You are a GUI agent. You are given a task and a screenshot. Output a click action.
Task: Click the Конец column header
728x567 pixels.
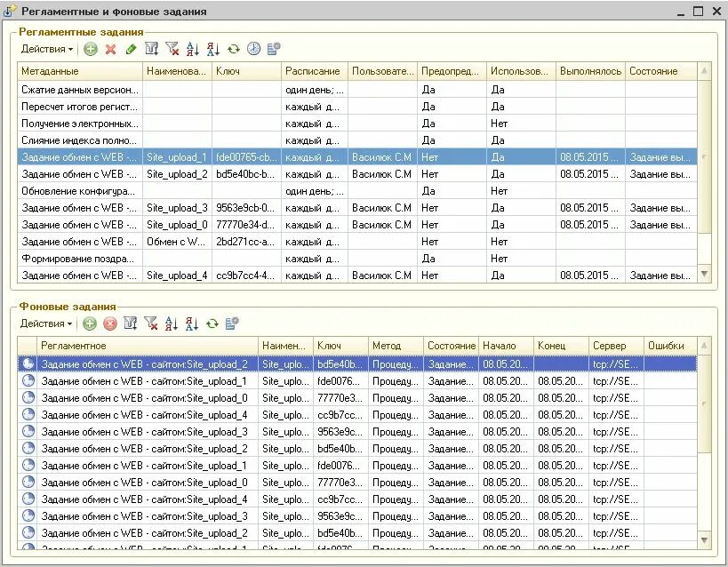(561, 346)
